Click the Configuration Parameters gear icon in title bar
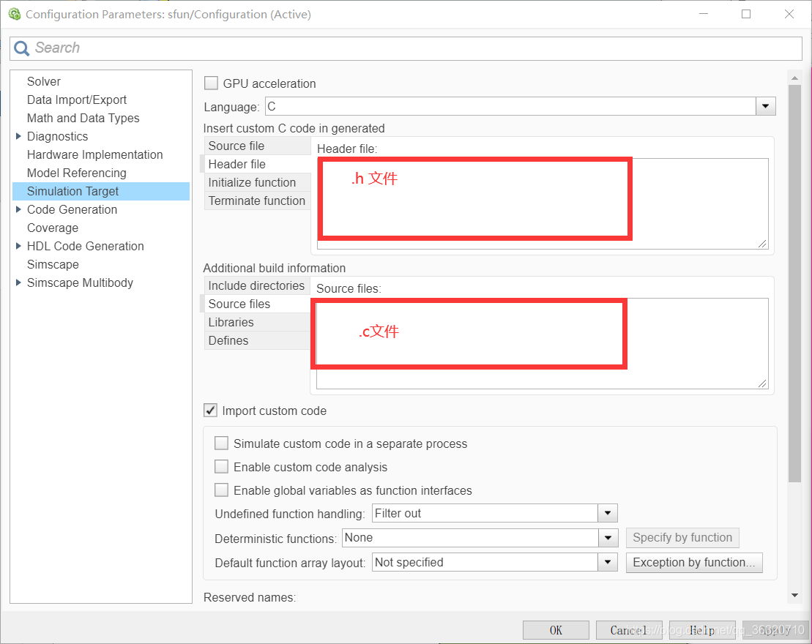The height and width of the screenshot is (644, 812). [15, 14]
